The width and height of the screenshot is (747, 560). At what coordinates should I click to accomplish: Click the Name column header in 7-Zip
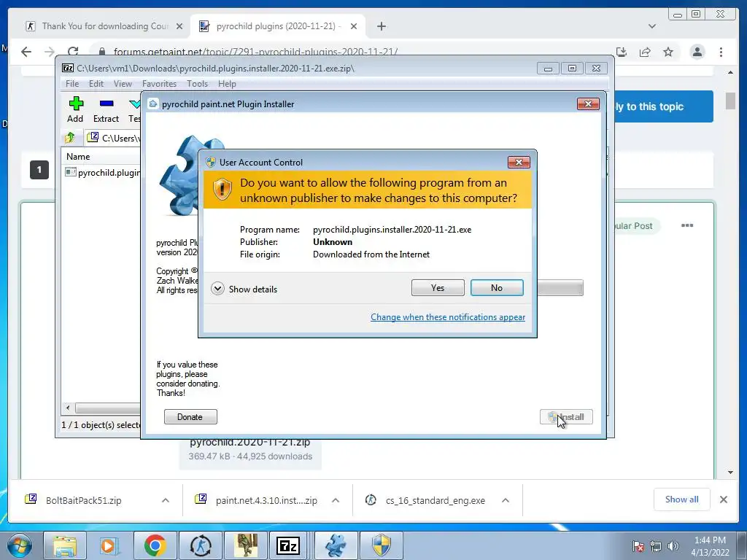[78, 157]
